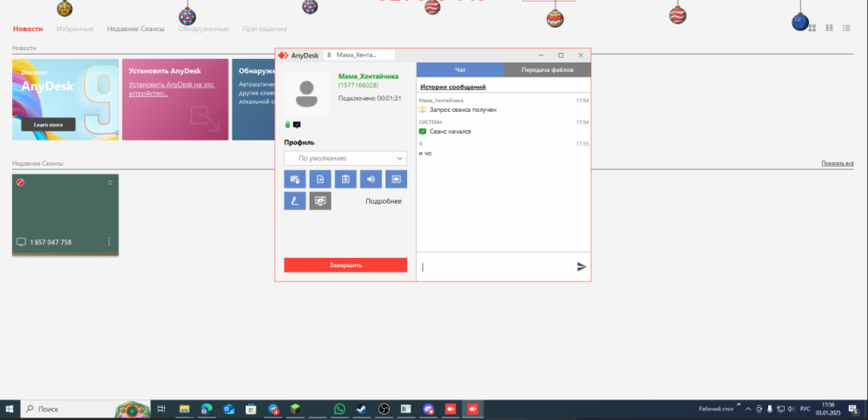Click the ID (1577166028) text

click(x=358, y=85)
